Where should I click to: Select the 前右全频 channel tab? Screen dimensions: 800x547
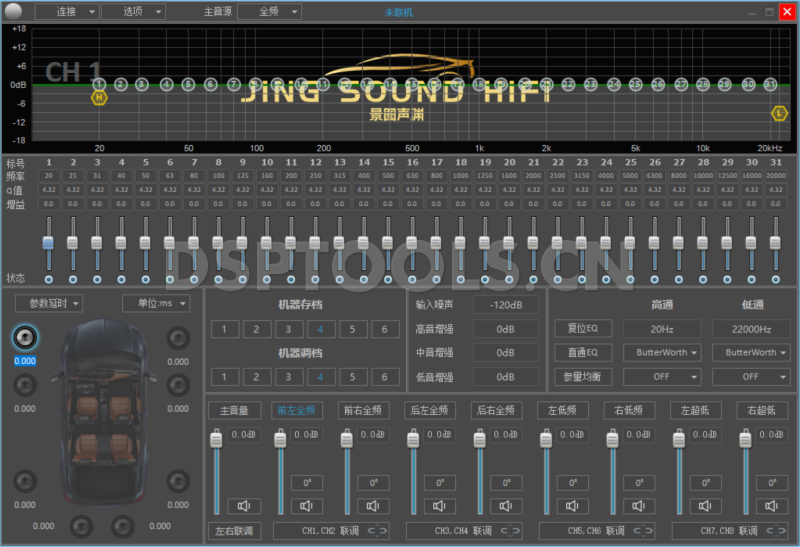click(x=363, y=410)
